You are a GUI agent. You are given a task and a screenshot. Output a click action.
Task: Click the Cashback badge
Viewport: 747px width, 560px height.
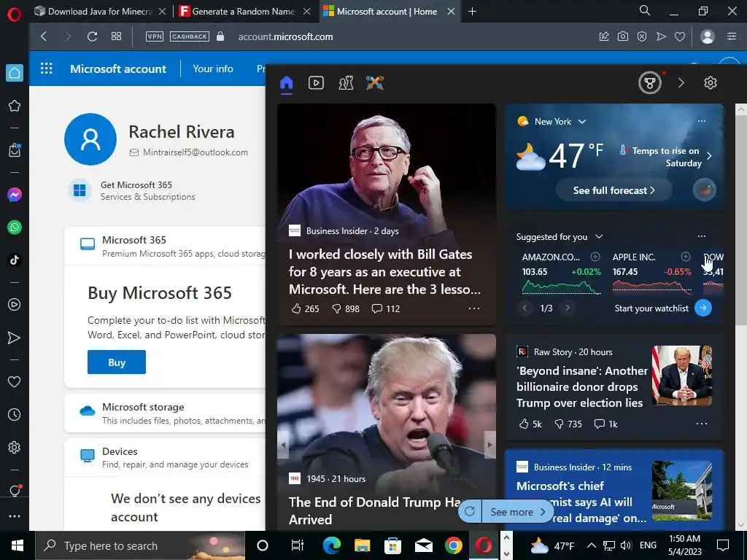tap(190, 36)
